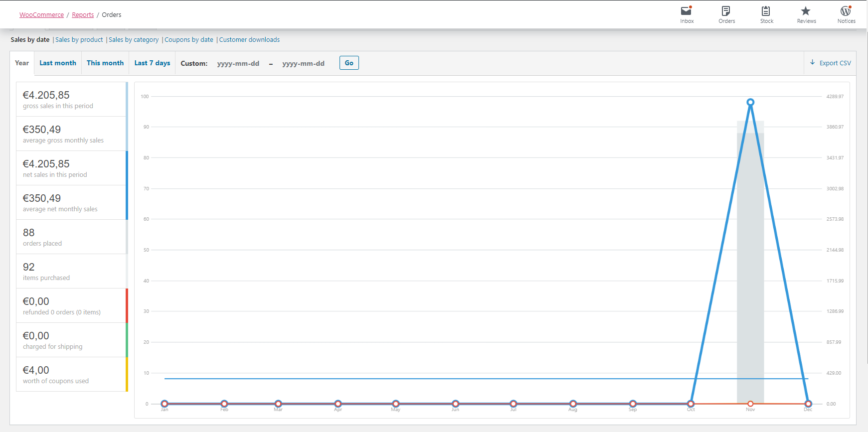Focus the custom start date field
Image resolution: width=868 pixels, height=432 pixels.
[x=238, y=64]
